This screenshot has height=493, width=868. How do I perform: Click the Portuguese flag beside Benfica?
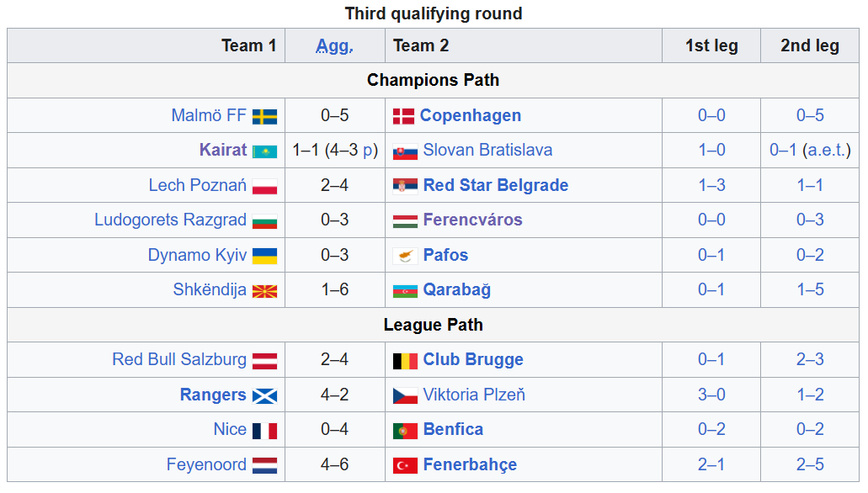point(405,431)
